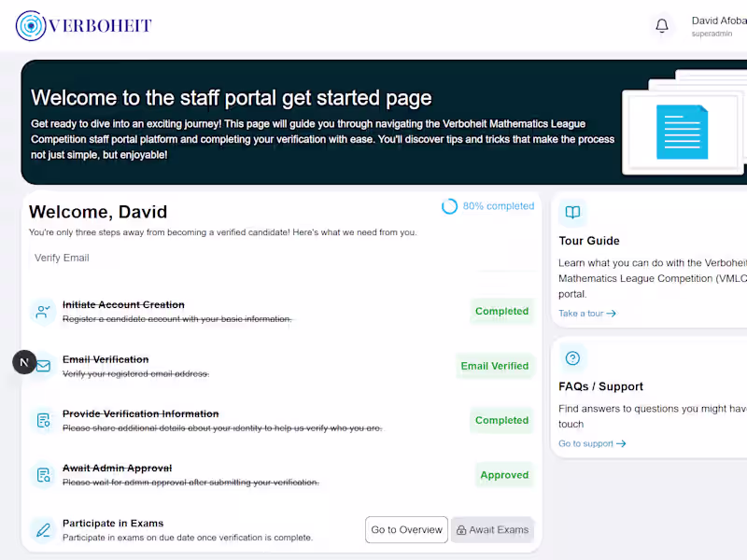Click the Await Admin Approval badge icon

tap(43, 475)
